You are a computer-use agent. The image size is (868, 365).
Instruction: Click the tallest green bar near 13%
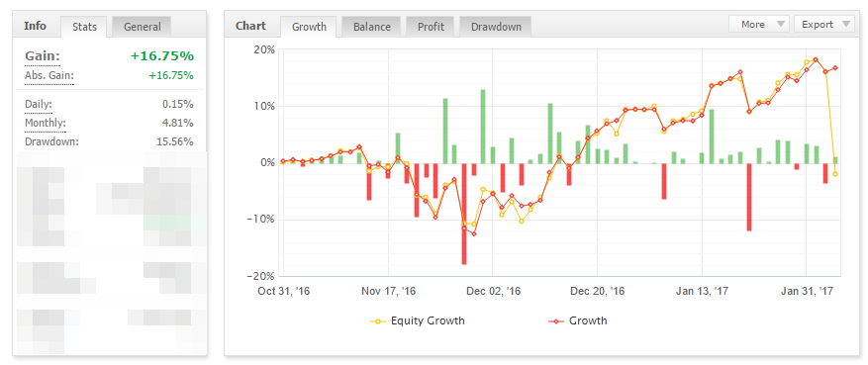[483, 126]
